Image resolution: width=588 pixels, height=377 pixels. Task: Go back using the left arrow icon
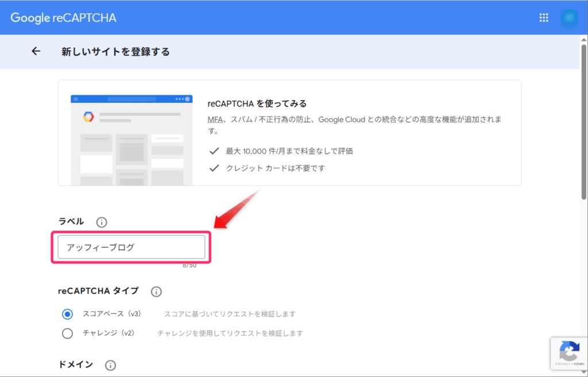(36, 51)
